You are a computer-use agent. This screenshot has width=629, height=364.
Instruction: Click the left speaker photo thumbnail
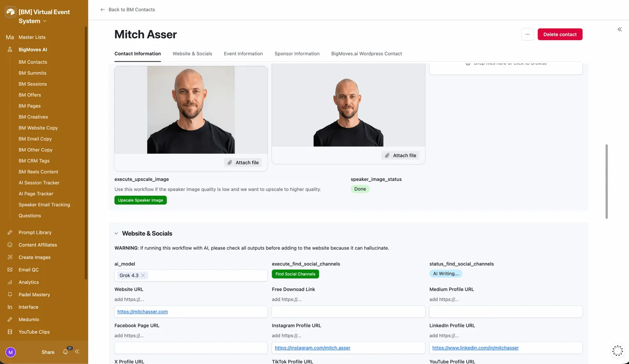[x=191, y=110]
